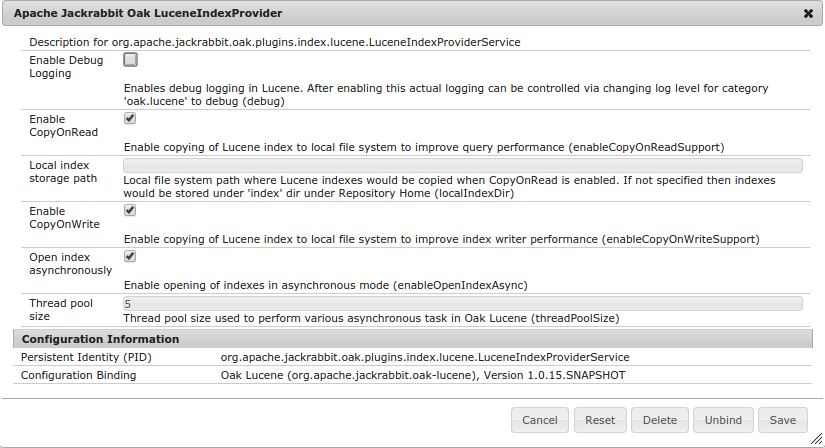
Task: Click the Local index storage path label
Action: click(x=63, y=171)
